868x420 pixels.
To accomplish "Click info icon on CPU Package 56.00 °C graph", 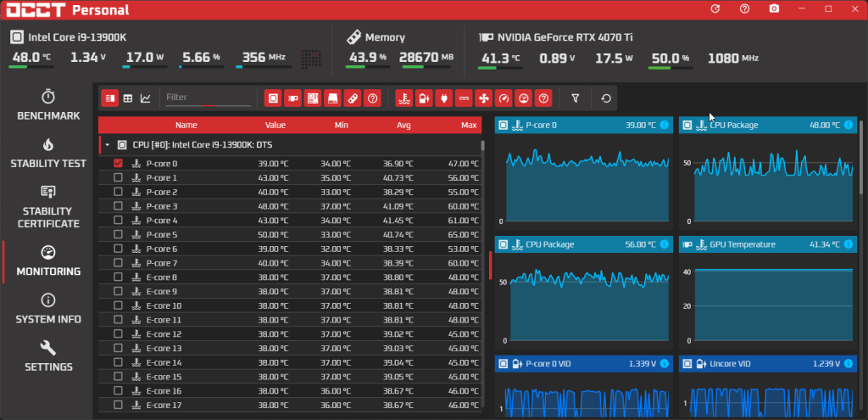I will tap(665, 244).
